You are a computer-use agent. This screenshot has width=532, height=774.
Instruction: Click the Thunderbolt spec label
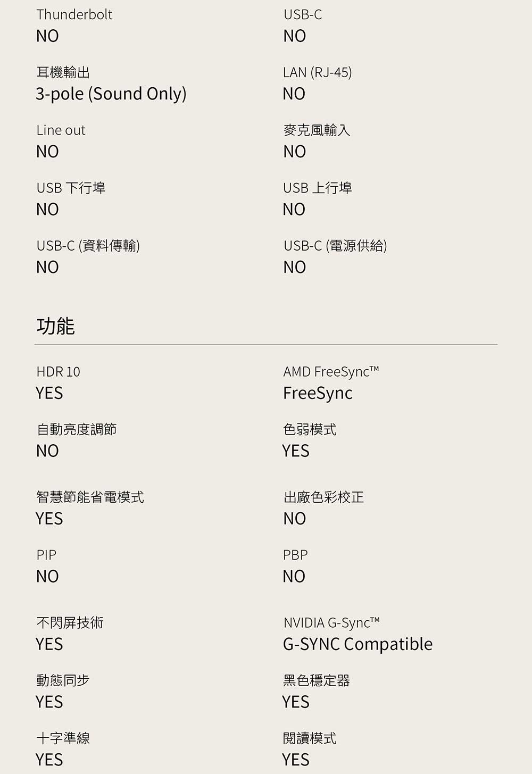pyautogui.click(x=74, y=14)
